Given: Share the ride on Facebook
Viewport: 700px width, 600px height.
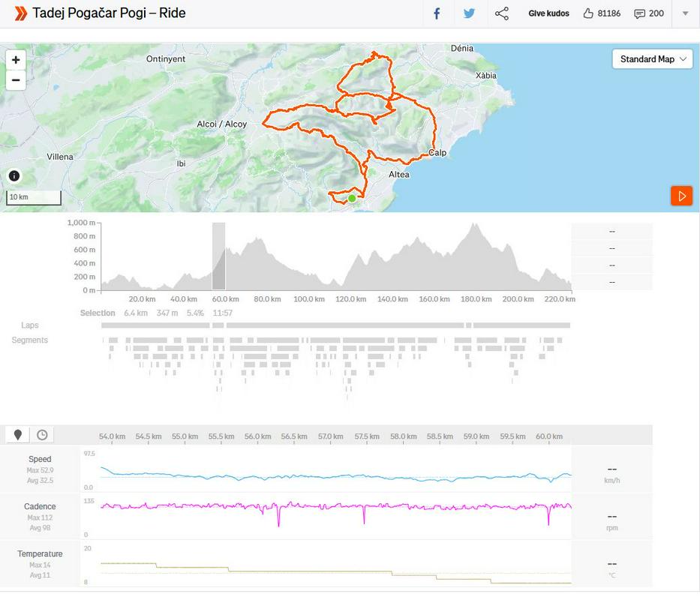Looking at the screenshot, I should [x=437, y=13].
